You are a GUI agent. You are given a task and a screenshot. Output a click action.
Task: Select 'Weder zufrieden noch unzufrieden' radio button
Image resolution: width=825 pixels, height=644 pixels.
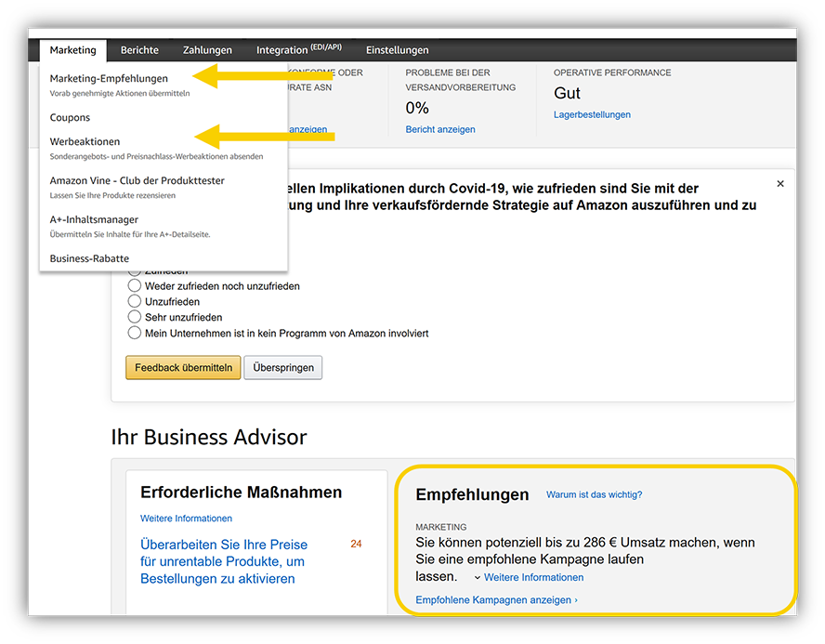point(134,285)
